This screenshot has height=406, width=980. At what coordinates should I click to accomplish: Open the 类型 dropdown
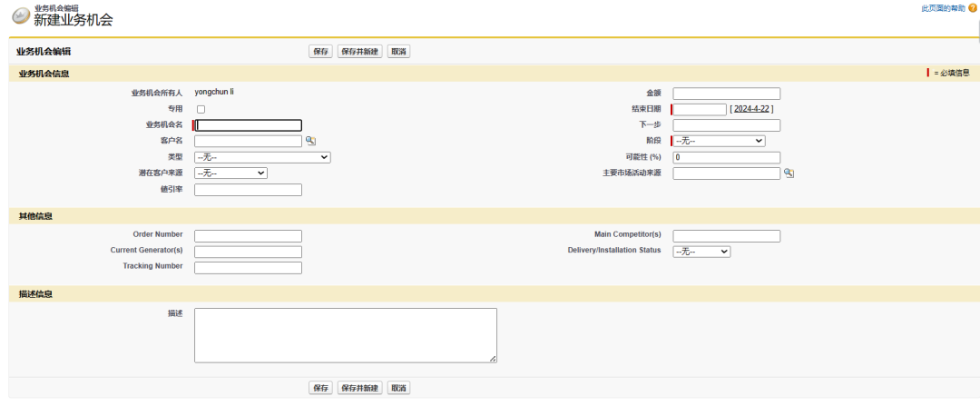click(x=262, y=158)
